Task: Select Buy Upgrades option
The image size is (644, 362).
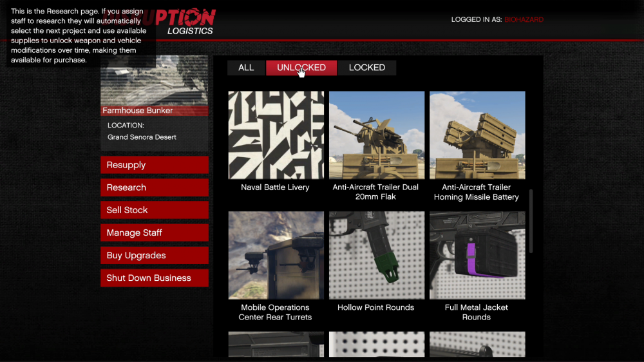Action: click(155, 255)
